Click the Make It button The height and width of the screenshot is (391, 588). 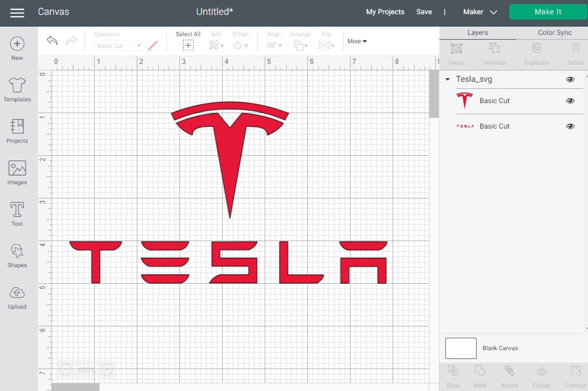coord(547,12)
